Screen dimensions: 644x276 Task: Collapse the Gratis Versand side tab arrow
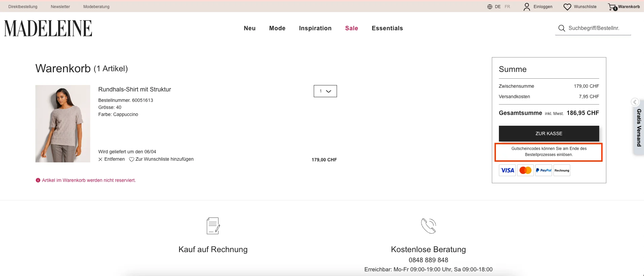click(635, 102)
